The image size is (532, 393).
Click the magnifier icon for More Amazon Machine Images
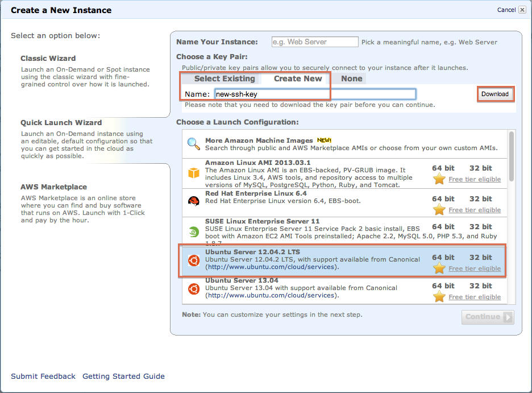(x=194, y=144)
